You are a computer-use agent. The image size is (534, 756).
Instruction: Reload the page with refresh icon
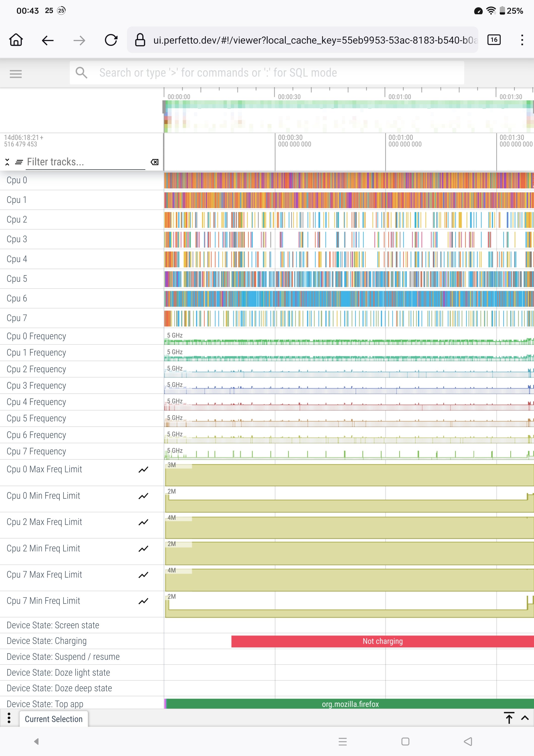(x=111, y=40)
